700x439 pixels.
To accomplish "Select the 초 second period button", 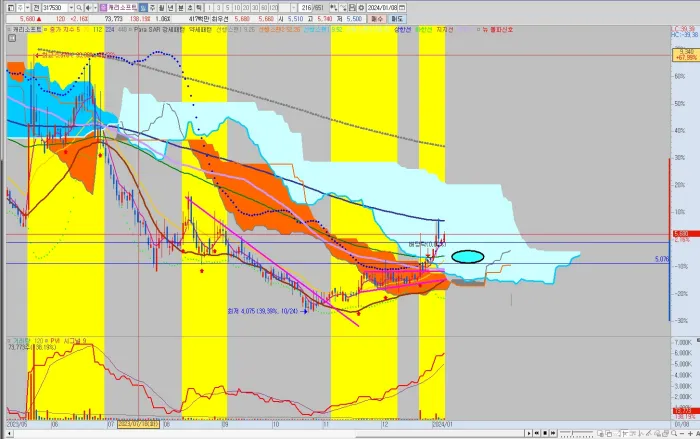I will coord(190,8).
